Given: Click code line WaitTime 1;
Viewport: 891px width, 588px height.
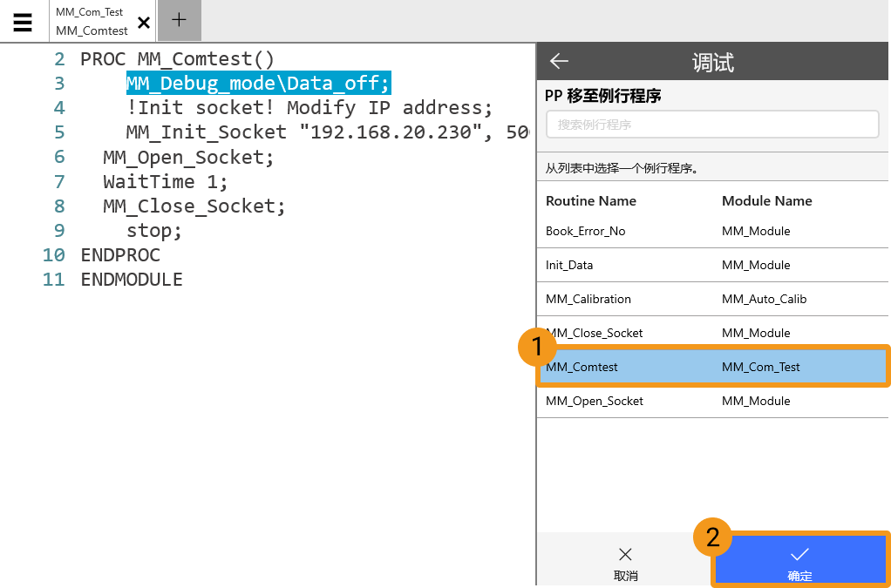Looking at the screenshot, I should pos(166,181).
